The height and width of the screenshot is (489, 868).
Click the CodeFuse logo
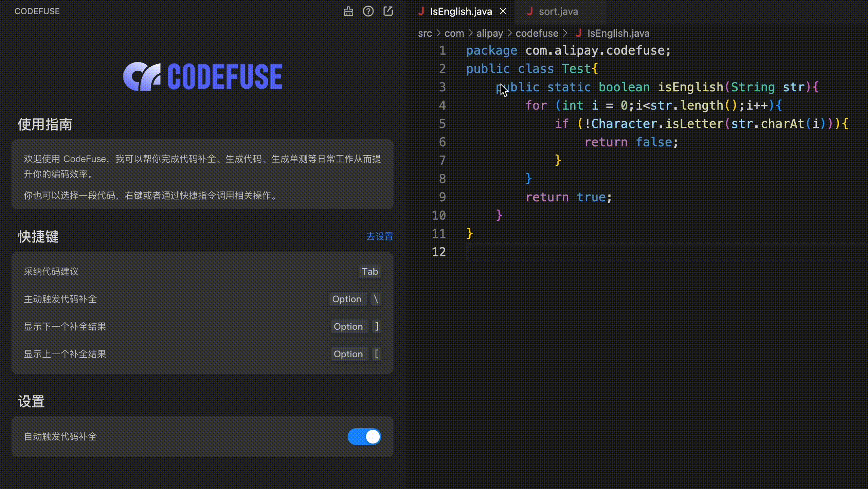click(x=202, y=76)
